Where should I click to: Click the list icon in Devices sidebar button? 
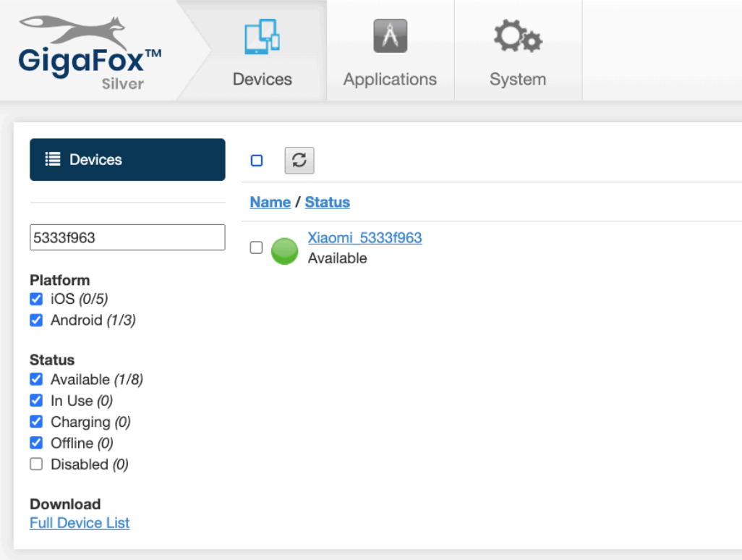53,159
